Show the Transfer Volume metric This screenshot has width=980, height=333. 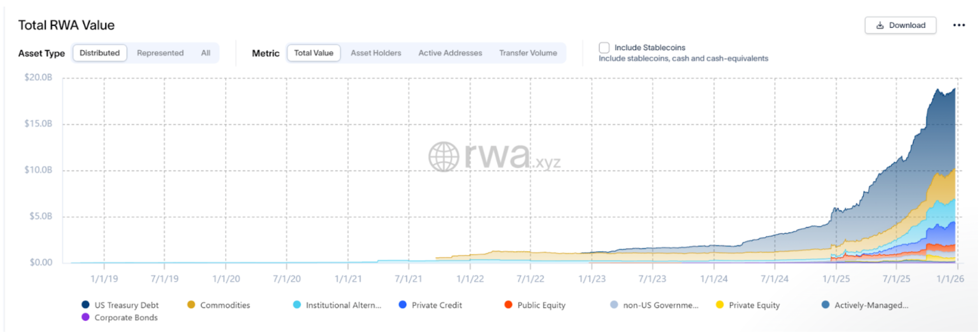pos(528,53)
